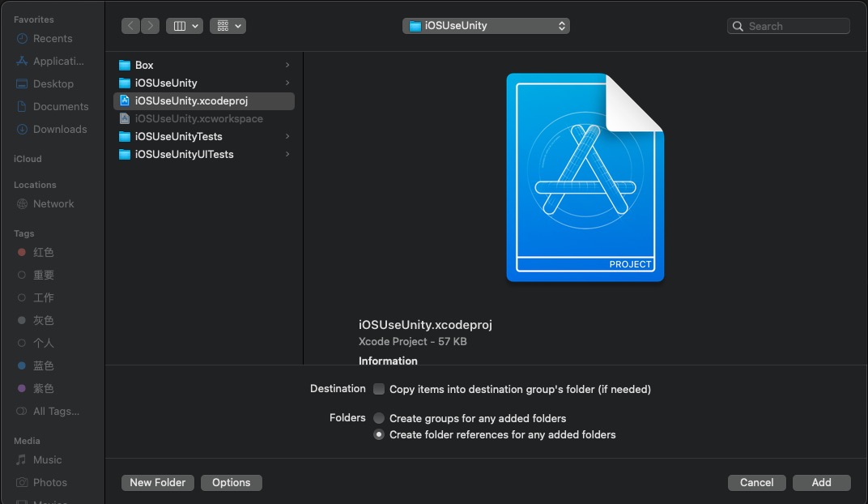This screenshot has width=868, height=504.
Task: Click the Cancel button
Action: tap(757, 482)
